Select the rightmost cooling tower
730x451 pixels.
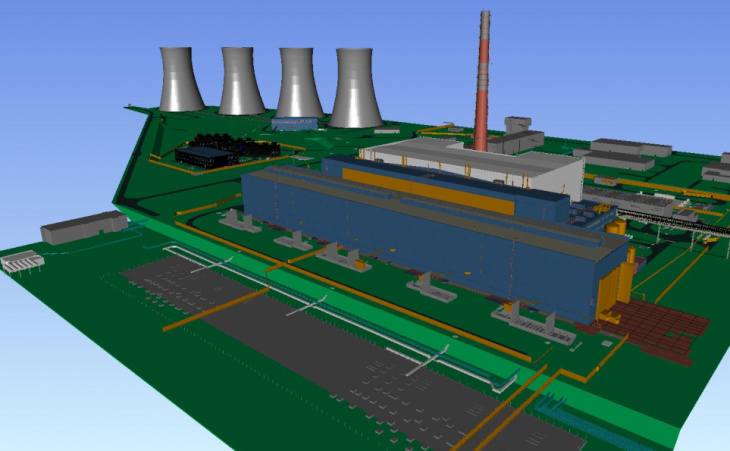pyautogui.click(x=356, y=88)
